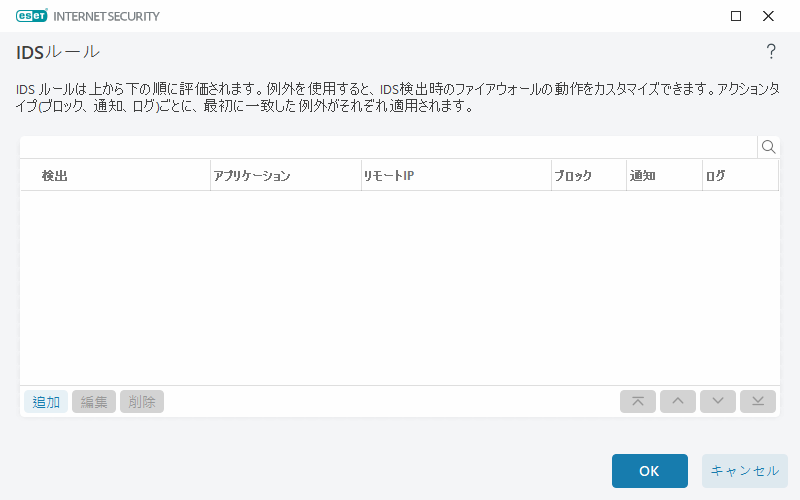Move rule down one position arrow

718,402
